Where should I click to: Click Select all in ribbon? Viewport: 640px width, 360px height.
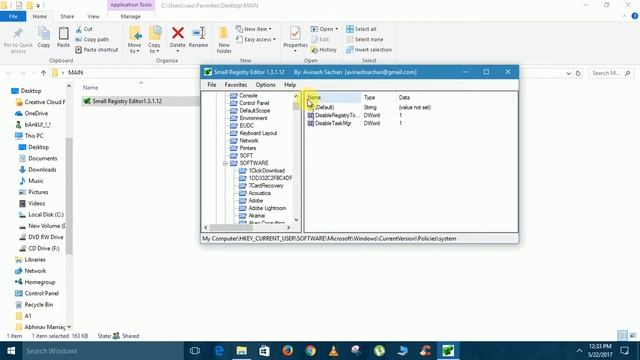point(361,29)
